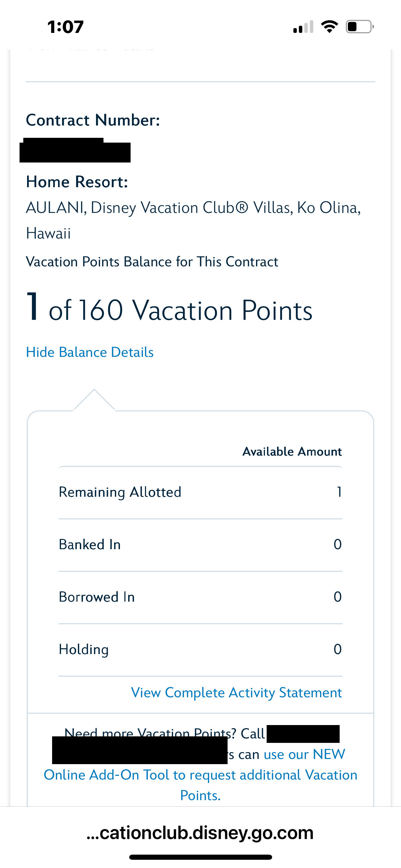
Task: Open the Online Add-On Tool link
Action: point(200,775)
